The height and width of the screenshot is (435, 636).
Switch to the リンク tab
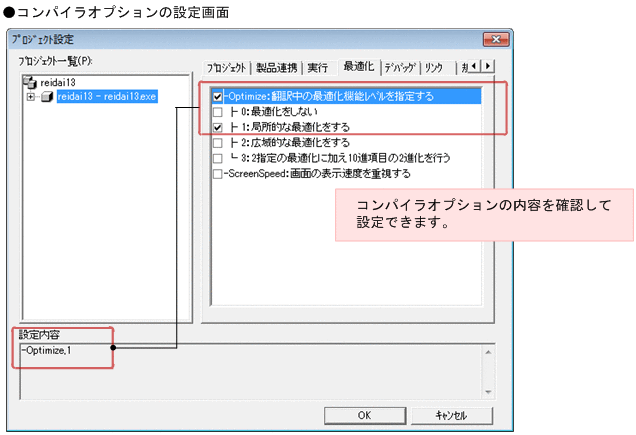(x=433, y=68)
